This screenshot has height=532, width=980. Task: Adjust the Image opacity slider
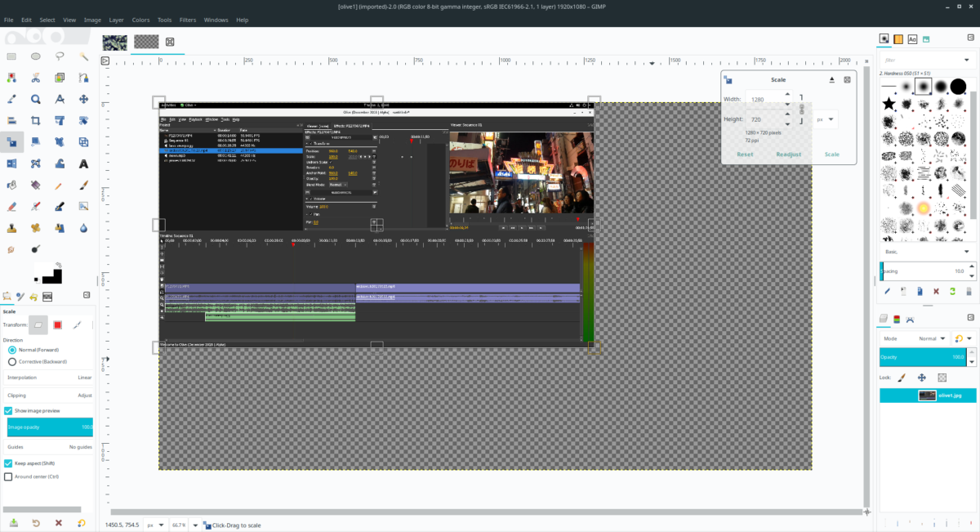(49, 427)
